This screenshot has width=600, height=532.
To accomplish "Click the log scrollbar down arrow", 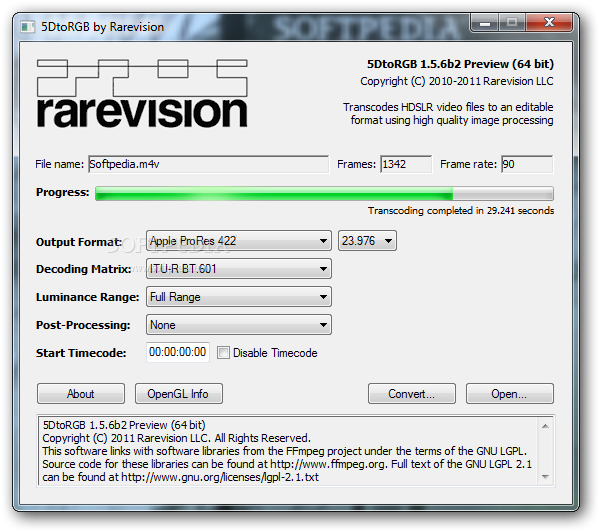I will pos(545,477).
